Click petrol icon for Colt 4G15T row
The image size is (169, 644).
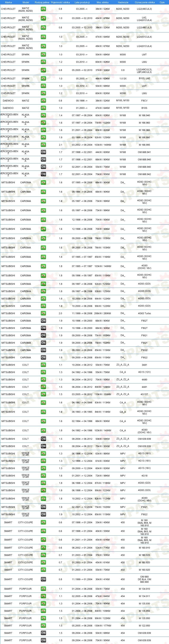[x=43, y=394]
